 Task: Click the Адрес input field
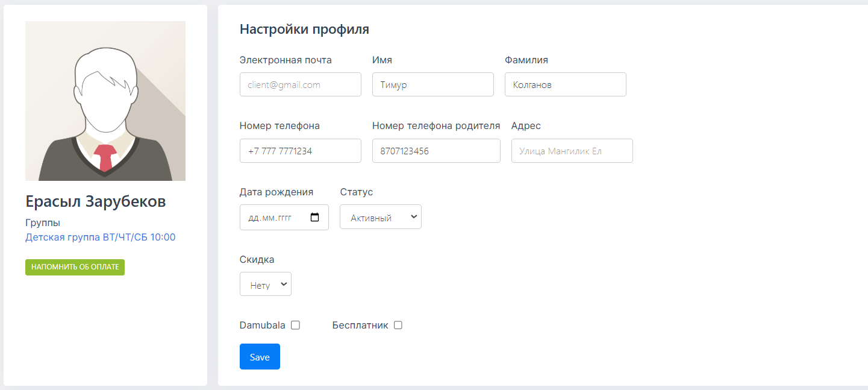pos(572,151)
